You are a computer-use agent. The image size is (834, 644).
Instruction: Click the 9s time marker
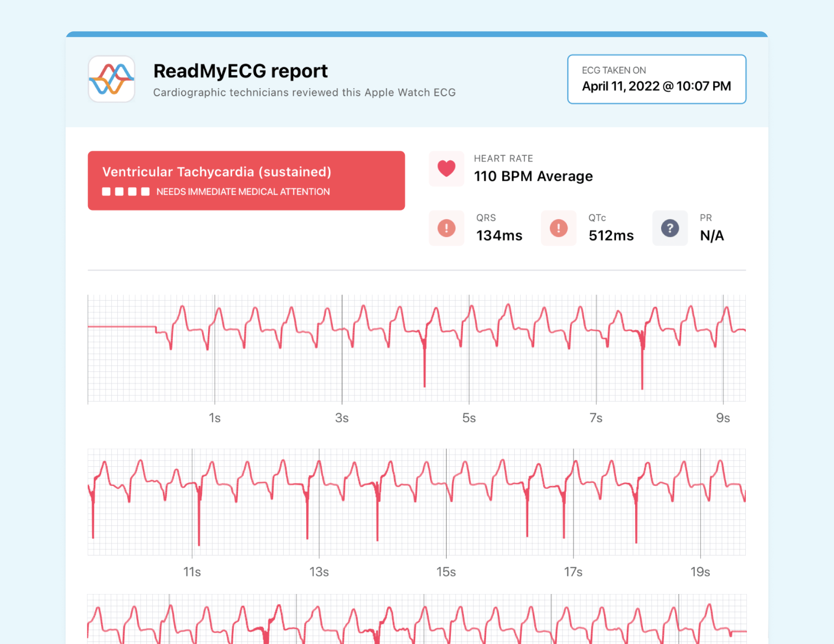[723, 418]
